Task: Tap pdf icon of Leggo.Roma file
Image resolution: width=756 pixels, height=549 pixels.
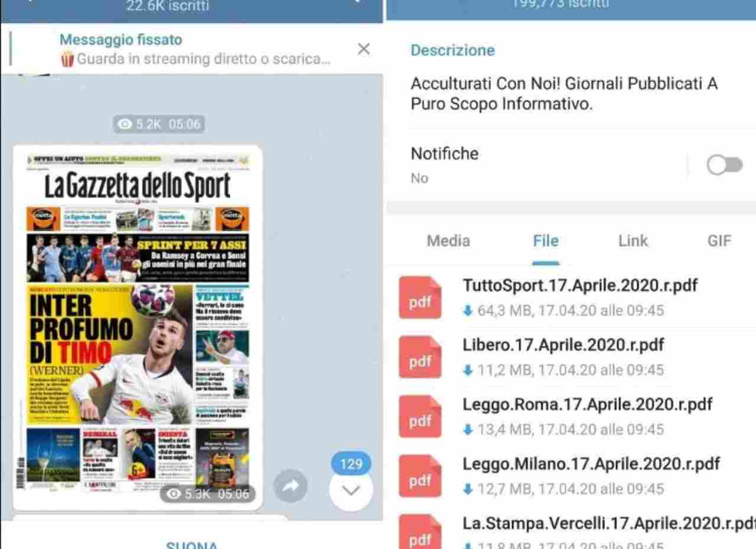Action: click(x=420, y=416)
